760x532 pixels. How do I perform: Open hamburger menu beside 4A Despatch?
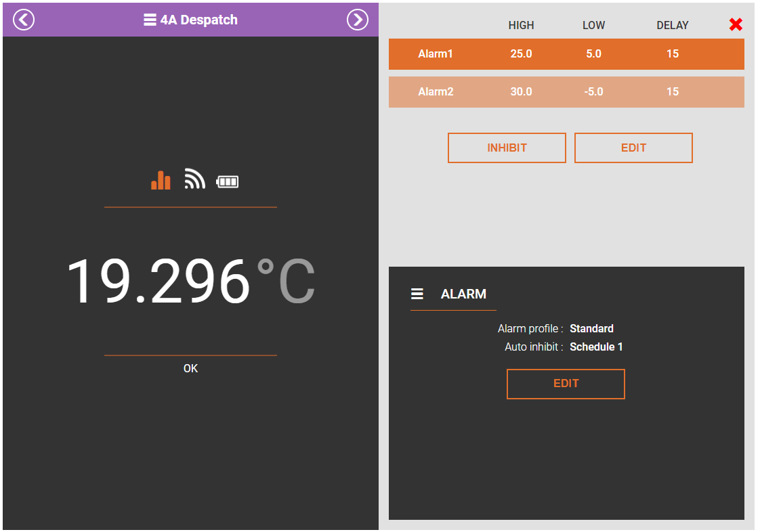pos(150,20)
